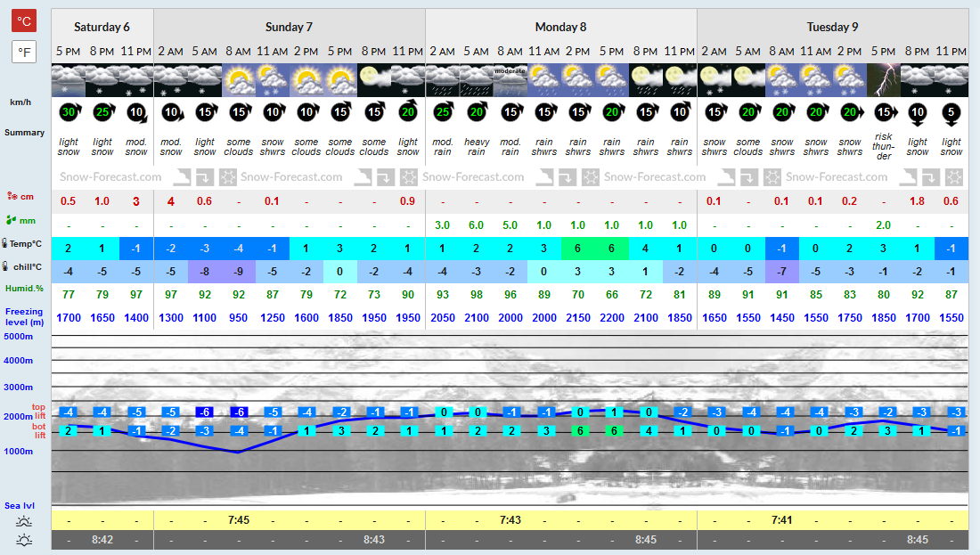The height and width of the screenshot is (555, 980).
Task: Click Sunday 11 AM snow showers weather icon
Action: click(x=273, y=80)
